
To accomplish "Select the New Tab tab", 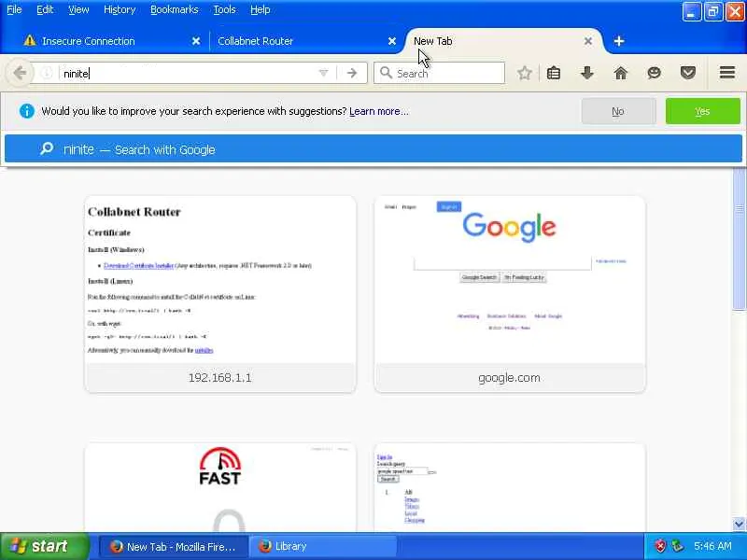I will click(x=500, y=41).
